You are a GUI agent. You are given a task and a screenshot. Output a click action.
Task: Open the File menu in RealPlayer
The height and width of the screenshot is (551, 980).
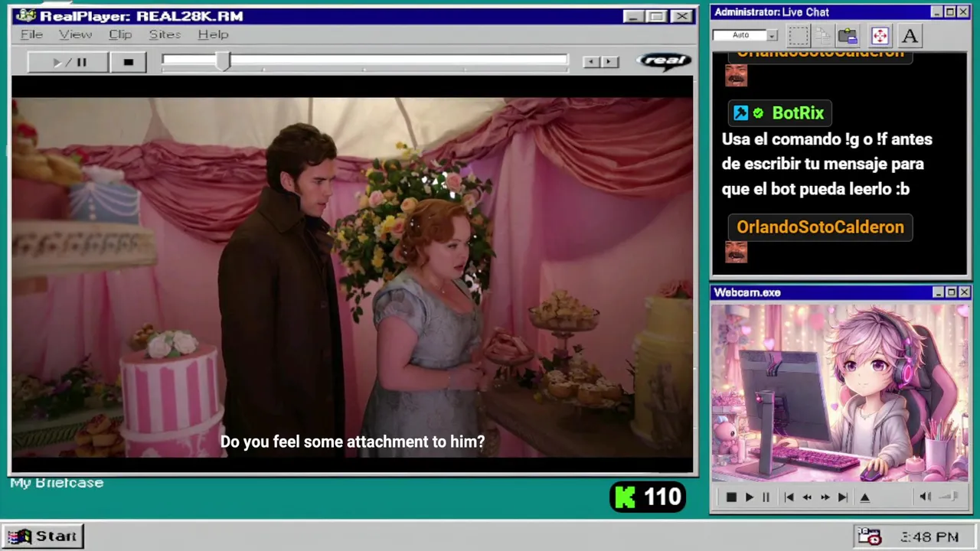point(31,34)
